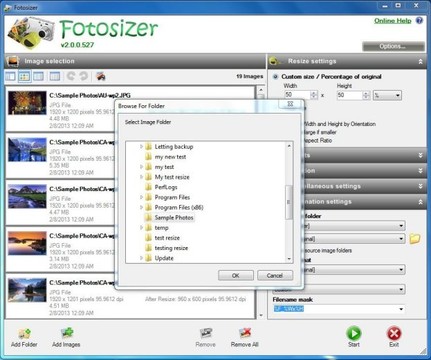Click the Width spinner arrows
Viewport: 431px width, 360px height.
[x=314, y=95]
